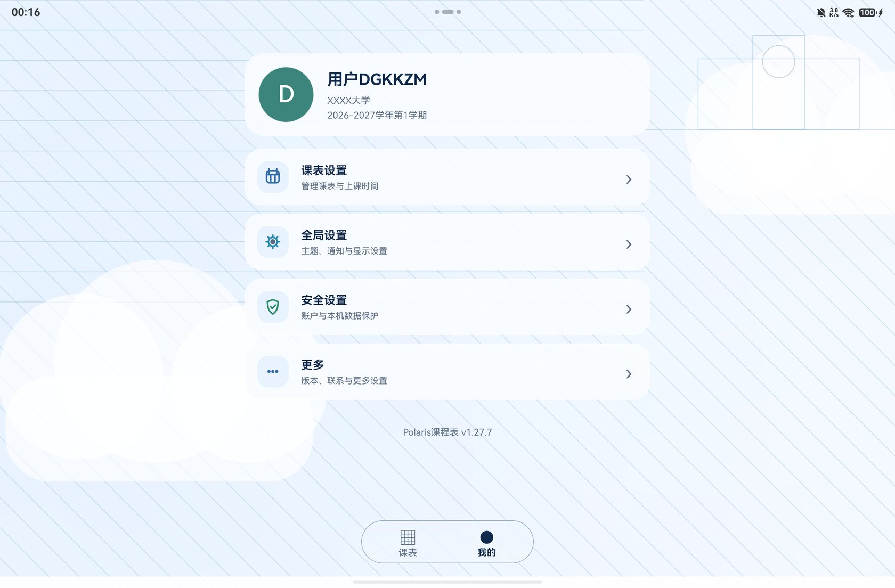Screen dimensions: 895x588
Task: Open the 更多 title
Action: (313, 365)
